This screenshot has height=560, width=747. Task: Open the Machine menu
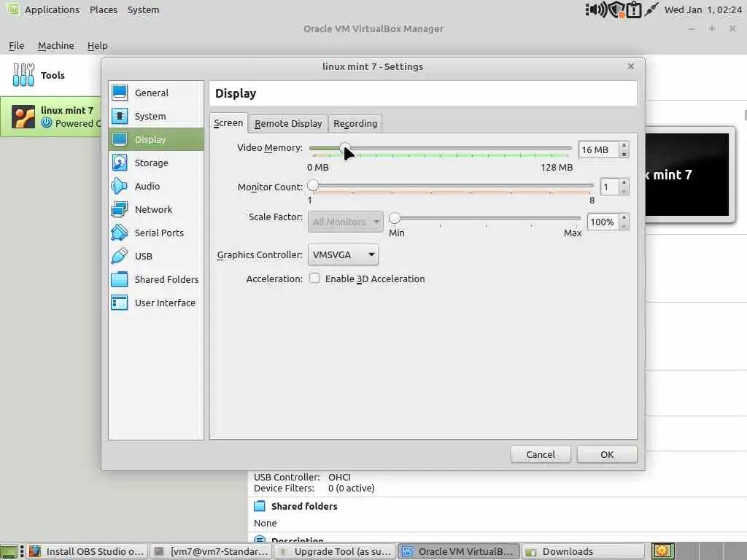click(x=55, y=45)
